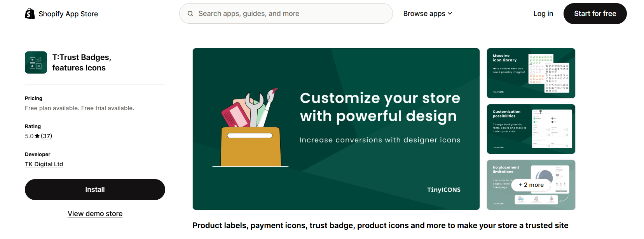Click the T:Trust Badges app icon

pos(36,62)
